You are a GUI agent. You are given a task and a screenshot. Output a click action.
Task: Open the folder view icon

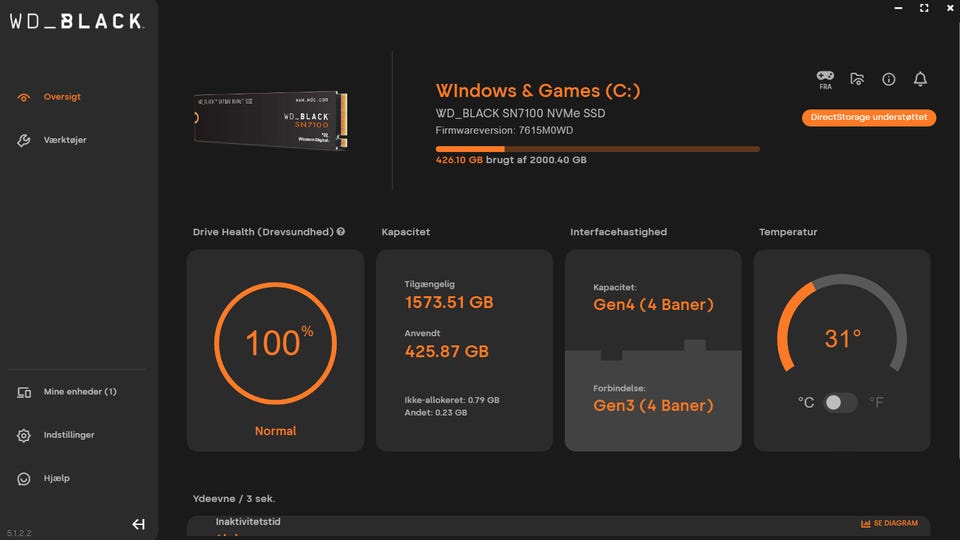(x=857, y=79)
